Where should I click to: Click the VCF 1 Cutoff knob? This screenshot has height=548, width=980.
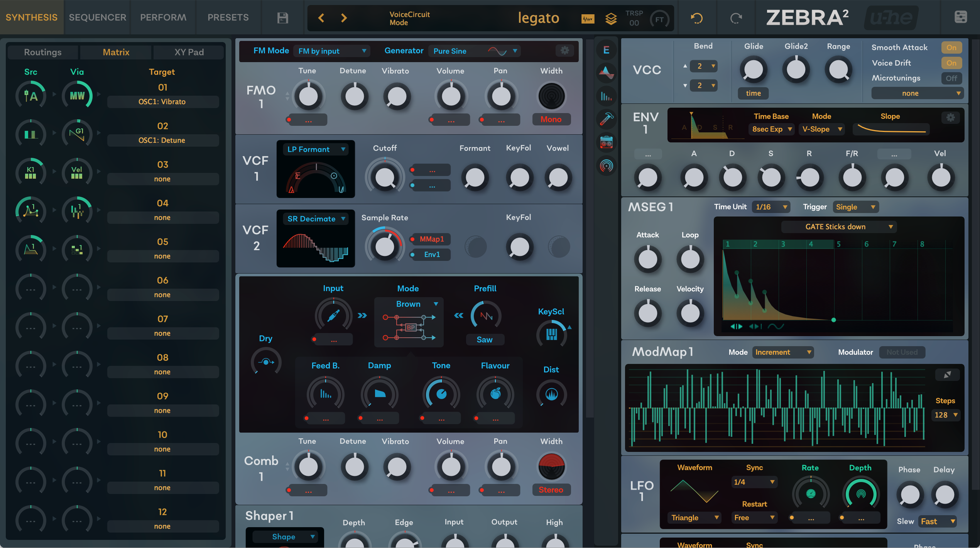pyautogui.click(x=385, y=178)
